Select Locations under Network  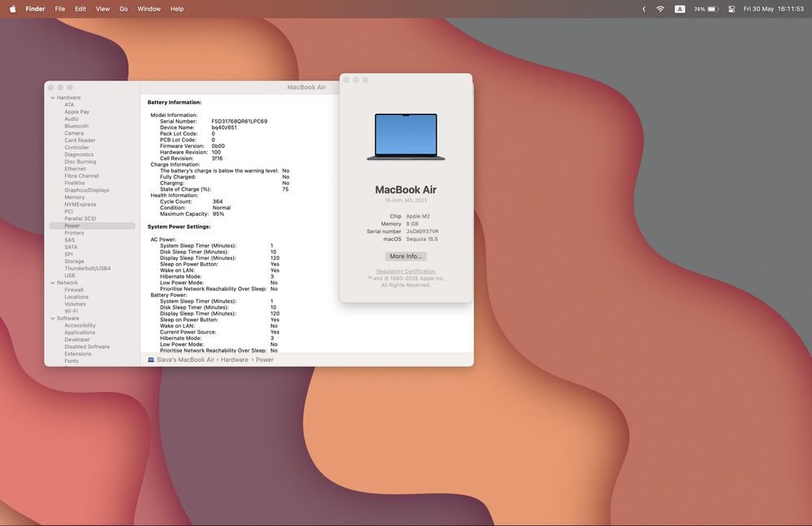(x=76, y=297)
